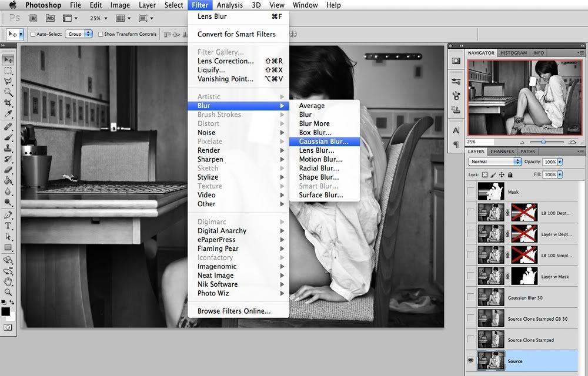Screen dimensions: 588x376
Task: Choose Convert for Smart Filters
Action: coord(239,34)
